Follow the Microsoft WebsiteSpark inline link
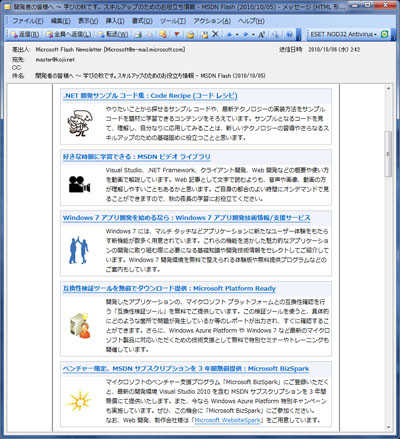Screen dimensions: 400x439 tap(227, 420)
